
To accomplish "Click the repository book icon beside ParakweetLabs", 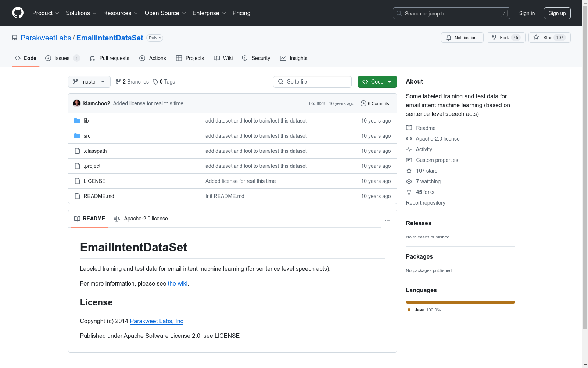I will click(x=15, y=38).
